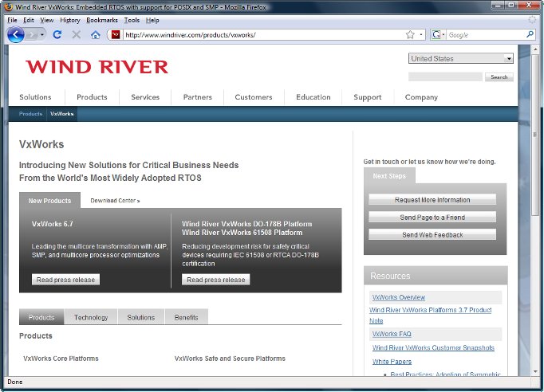Switch to the Technology tab
544x392 pixels.
[91, 317]
